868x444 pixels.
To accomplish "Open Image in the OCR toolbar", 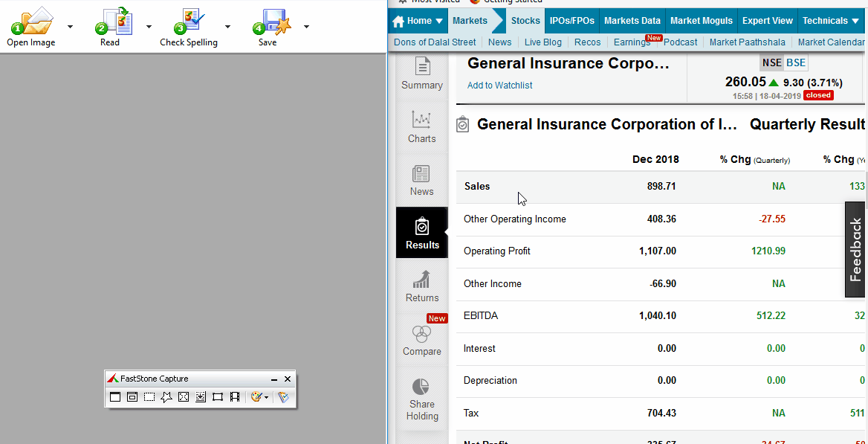I will click(31, 27).
